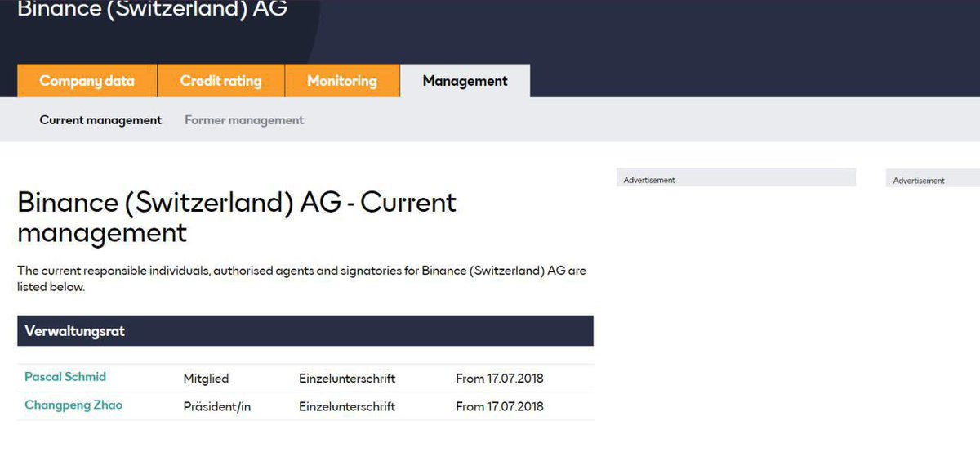Click the Verwaltungsrat section header
Image resolution: width=980 pixels, height=457 pixels.
point(305,331)
